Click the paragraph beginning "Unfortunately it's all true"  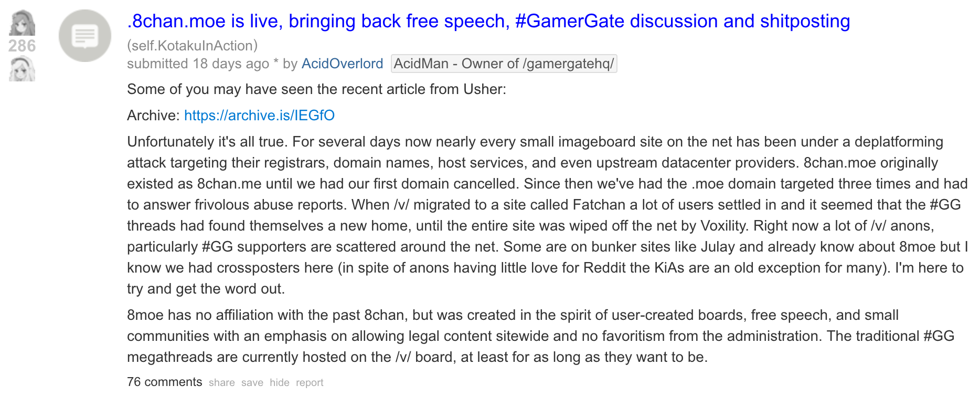coord(547,215)
